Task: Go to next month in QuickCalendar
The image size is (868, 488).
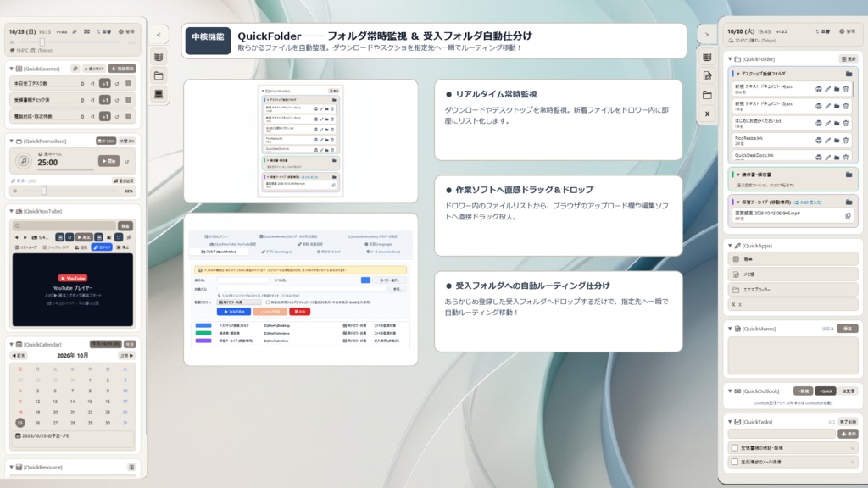Action: point(127,356)
